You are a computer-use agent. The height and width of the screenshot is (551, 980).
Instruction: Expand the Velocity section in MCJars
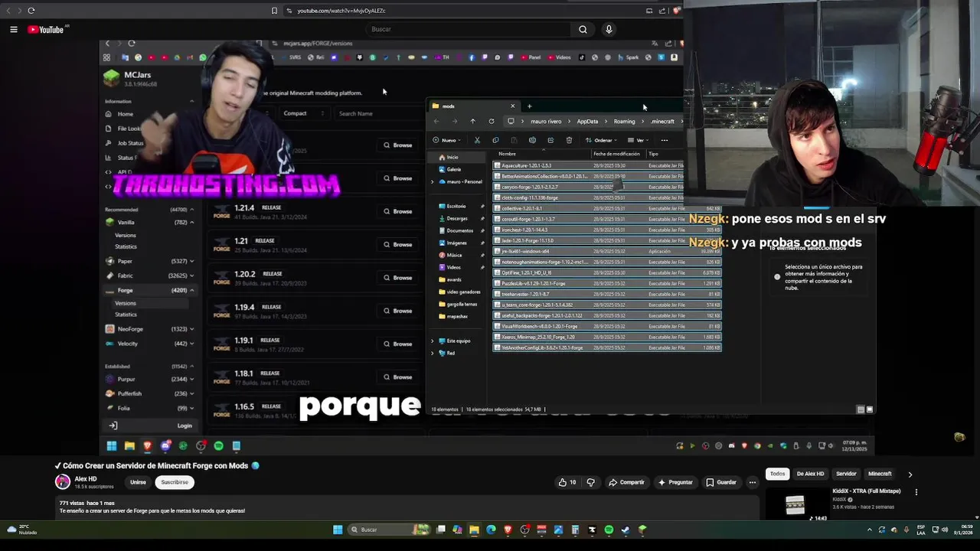[x=191, y=344]
